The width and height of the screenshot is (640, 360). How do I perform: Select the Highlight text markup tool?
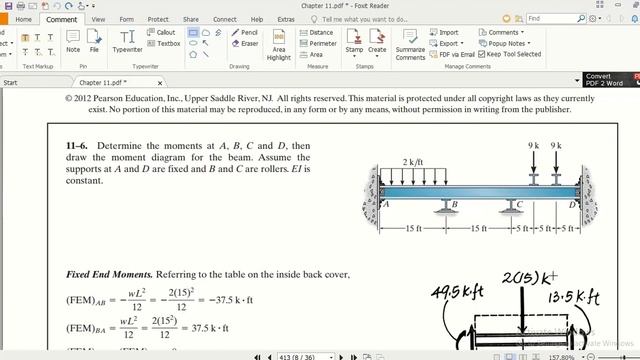click(25, 38)
